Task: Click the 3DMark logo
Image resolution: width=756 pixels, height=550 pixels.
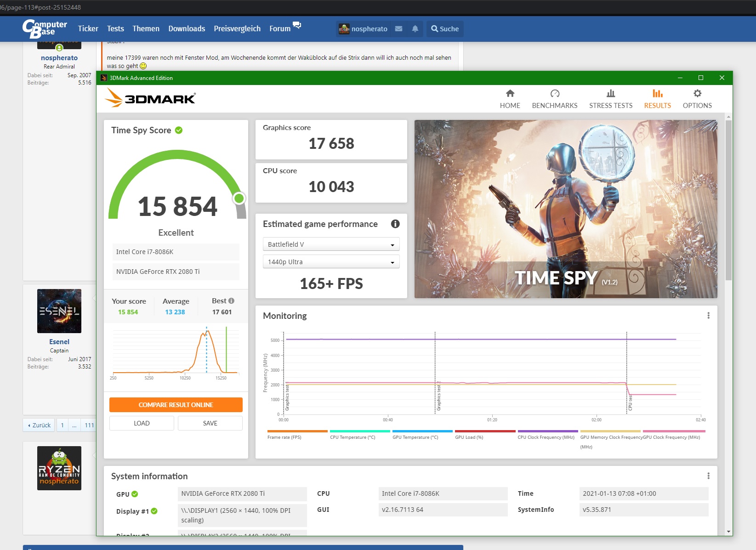Action: [150, 98]
